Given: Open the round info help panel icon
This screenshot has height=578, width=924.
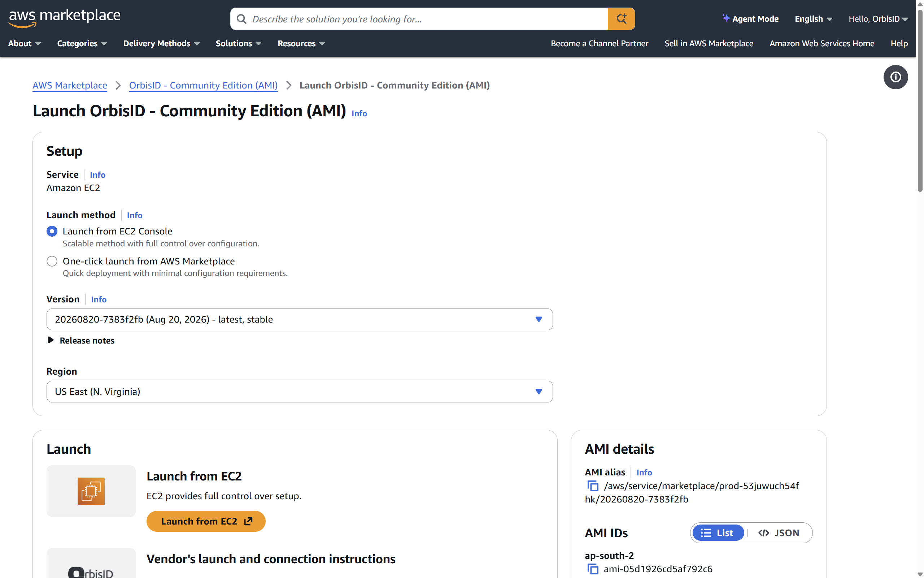Looking at the screenshot, I should (895, 77).
